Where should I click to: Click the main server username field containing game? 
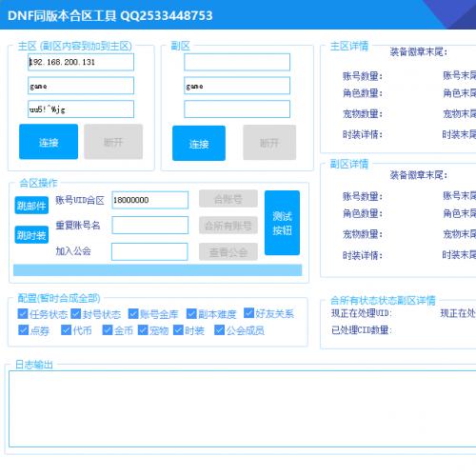[81, 86]
